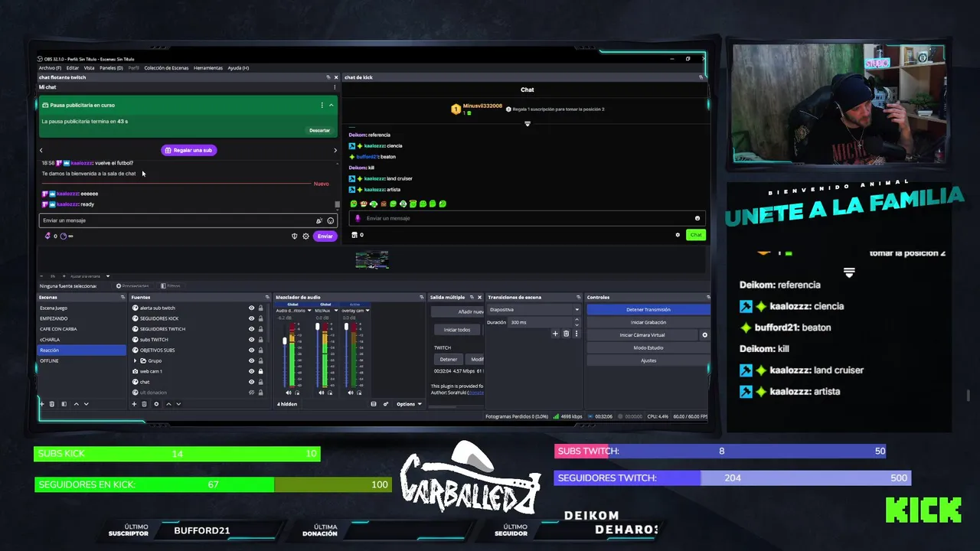Open Kick chat settings gear icon
Viewport: 980px width, 551px height.
tap(678, 235)
